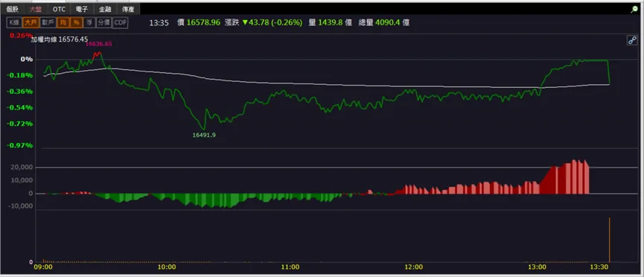Click the -0.18% axis label
Screen dimensions: 644x277
[20, 75]
